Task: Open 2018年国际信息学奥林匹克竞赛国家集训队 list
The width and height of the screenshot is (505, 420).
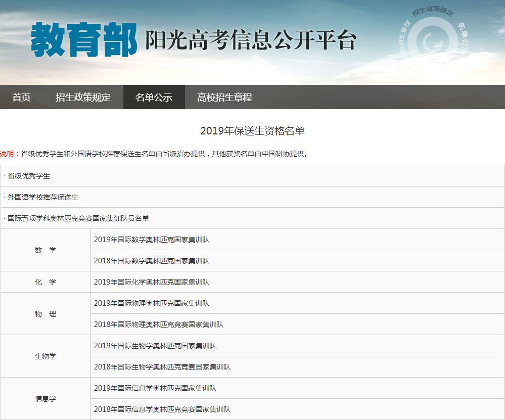Action: pos(162,410)
